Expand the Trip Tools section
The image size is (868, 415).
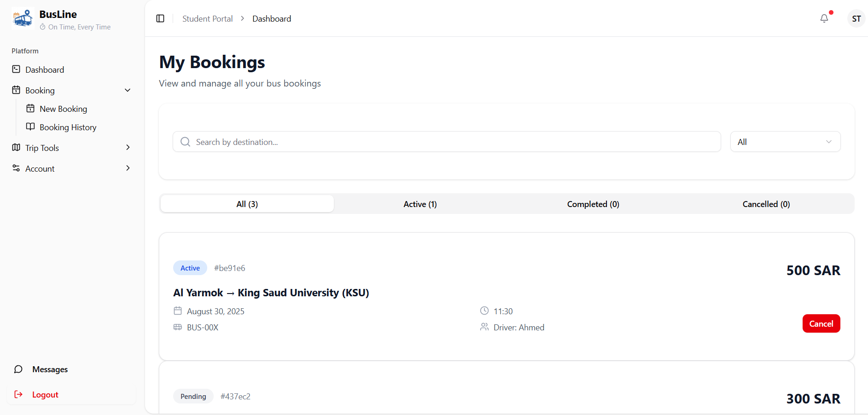(x=128, y=148)
